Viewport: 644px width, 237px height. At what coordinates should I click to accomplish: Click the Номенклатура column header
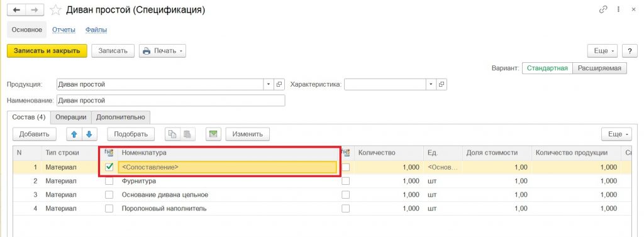[228, 152]
